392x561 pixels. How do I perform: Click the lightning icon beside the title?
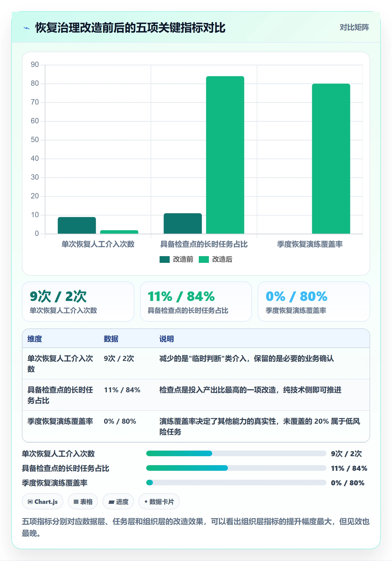27,28
